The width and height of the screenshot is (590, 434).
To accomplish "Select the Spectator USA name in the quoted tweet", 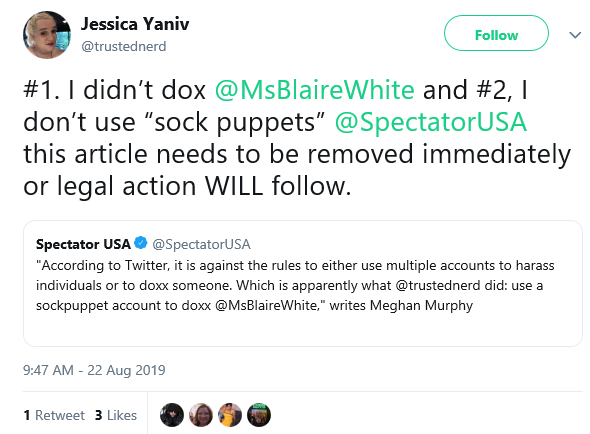I will pos(83,244).
